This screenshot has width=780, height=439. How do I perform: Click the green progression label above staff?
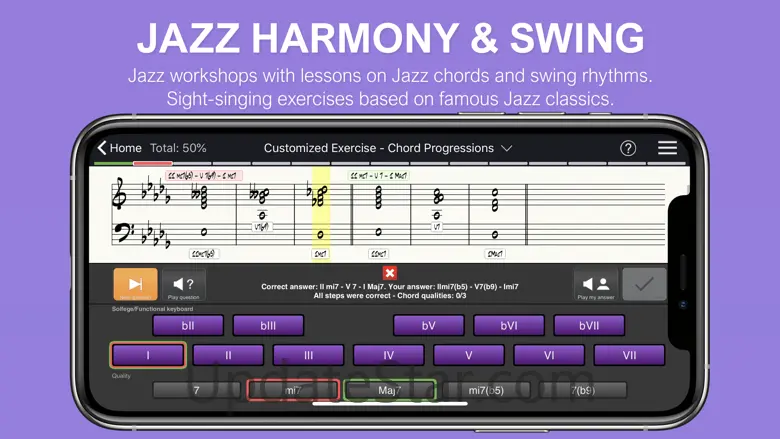point(379,176)
